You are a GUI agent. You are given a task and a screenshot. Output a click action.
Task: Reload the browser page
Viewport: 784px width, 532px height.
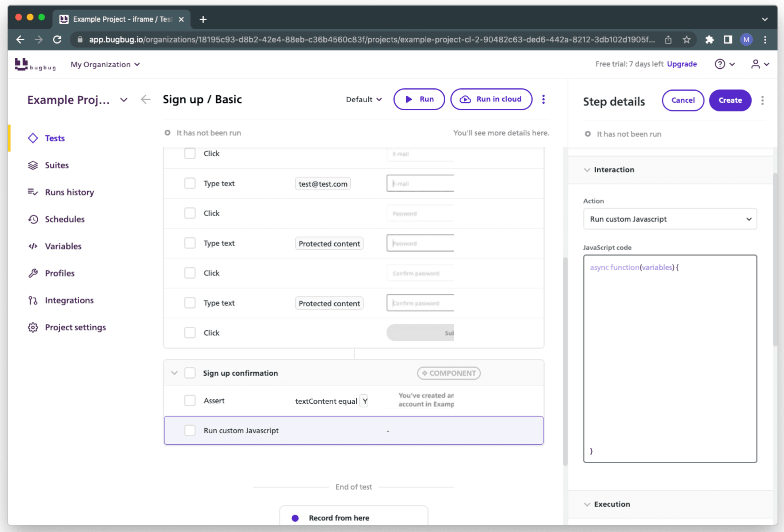coord(57,39)
